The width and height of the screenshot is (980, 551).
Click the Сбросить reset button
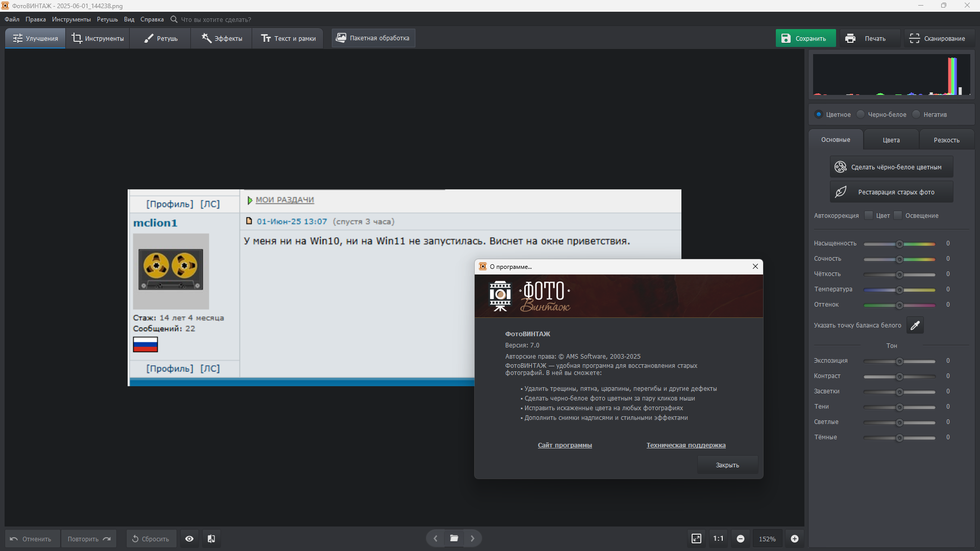152,539
